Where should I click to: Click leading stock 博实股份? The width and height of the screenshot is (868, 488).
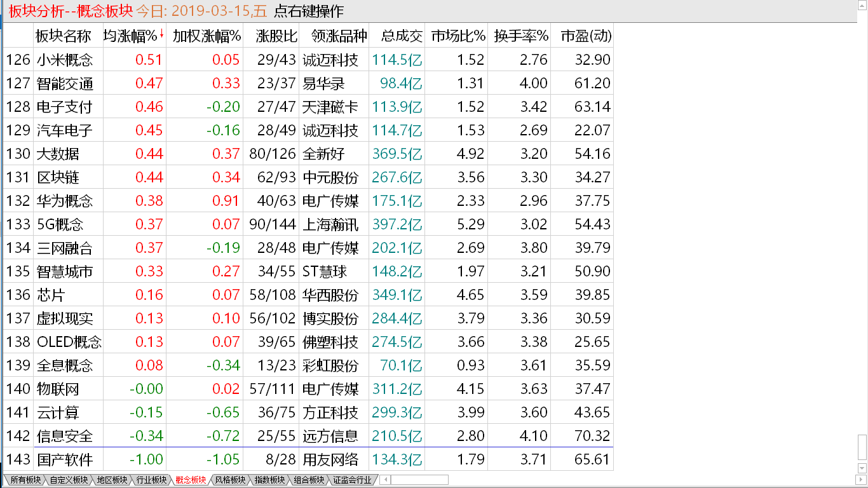[330, 318]
